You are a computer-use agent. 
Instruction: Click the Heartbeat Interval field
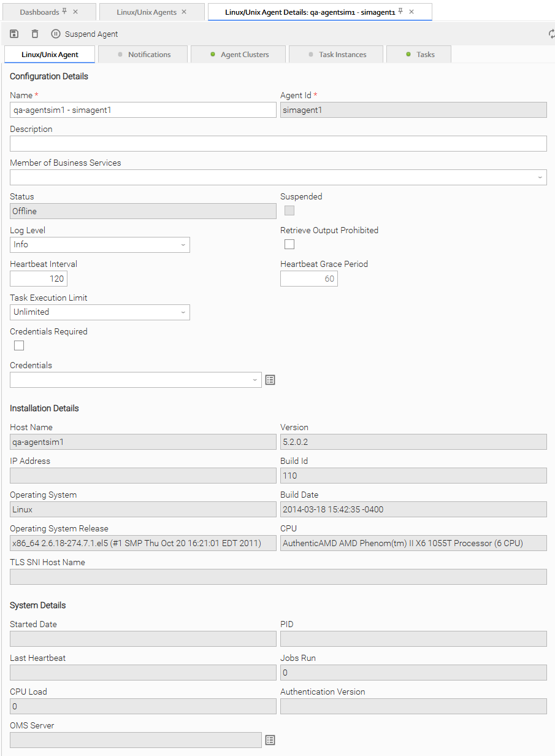(x=39, y=279)
